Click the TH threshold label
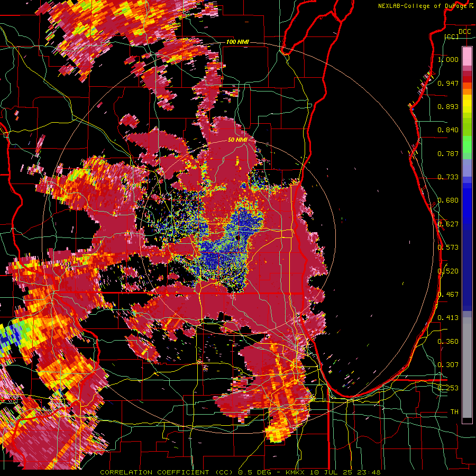The image size is (476, 476). [454, 411]
